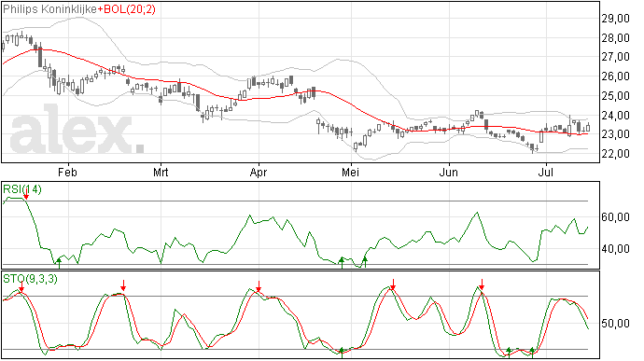Click the 28,00 price axis label
The image size is (644, 361).
[x=615, y=38]
